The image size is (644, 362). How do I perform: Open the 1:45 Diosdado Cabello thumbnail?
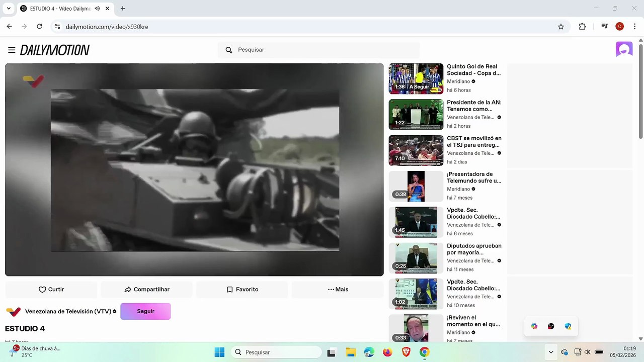tap(416, 222)
